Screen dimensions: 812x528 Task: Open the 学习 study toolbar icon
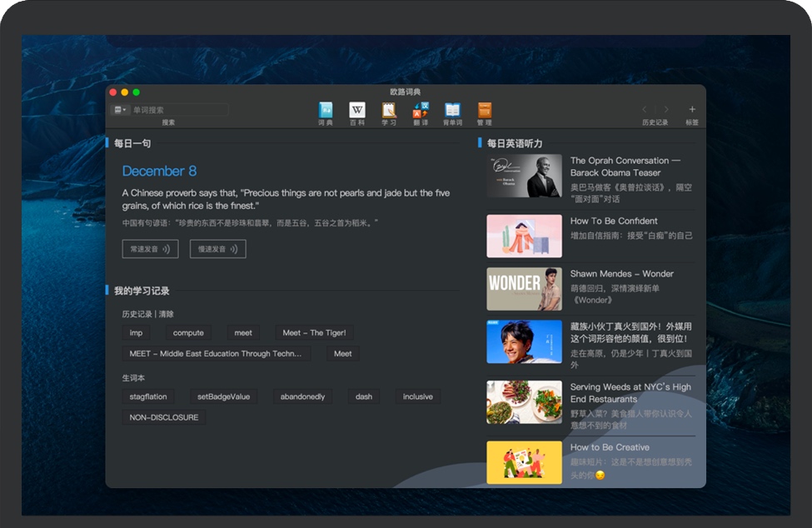click(389, 113)
